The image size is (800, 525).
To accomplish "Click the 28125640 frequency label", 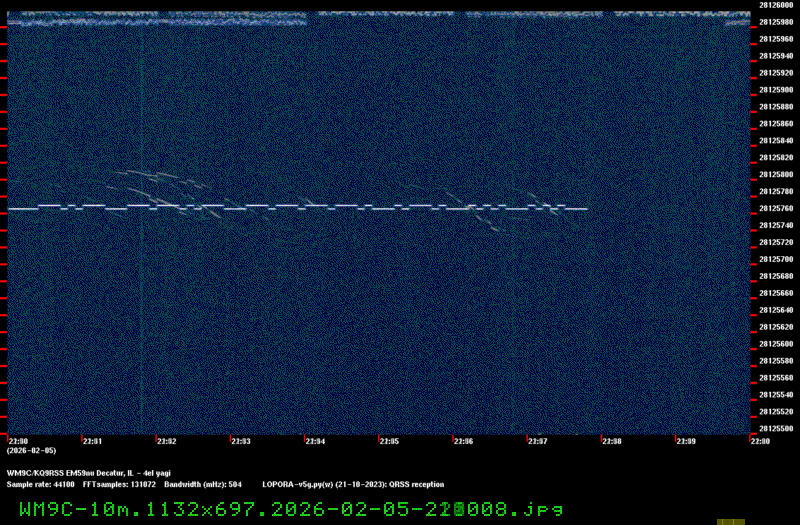I will point(776,310).
